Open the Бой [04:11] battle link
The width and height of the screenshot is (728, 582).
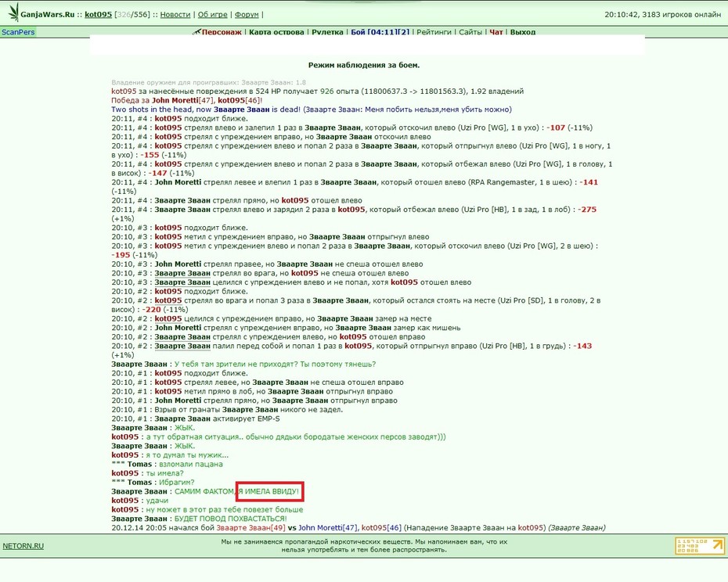point(380,32)
